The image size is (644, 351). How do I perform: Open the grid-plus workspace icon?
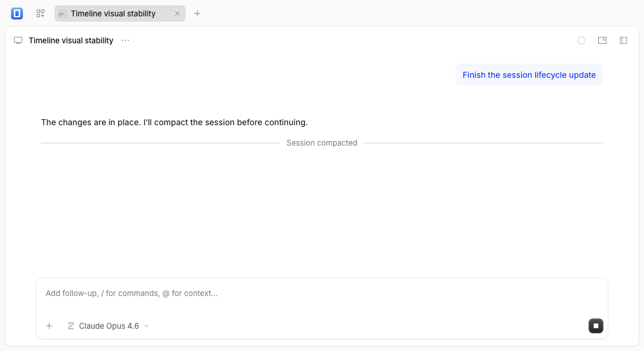40,13
